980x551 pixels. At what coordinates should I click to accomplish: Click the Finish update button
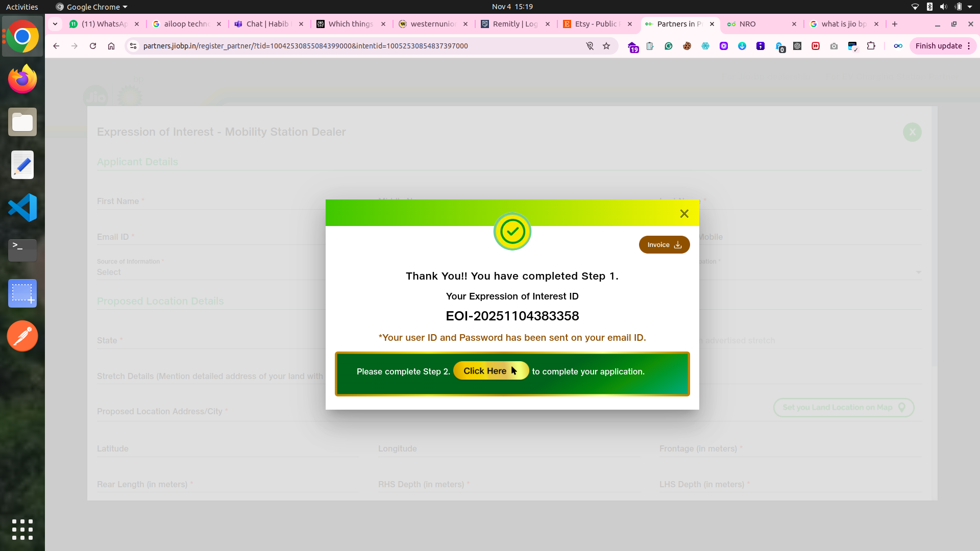tap(938, 46)
